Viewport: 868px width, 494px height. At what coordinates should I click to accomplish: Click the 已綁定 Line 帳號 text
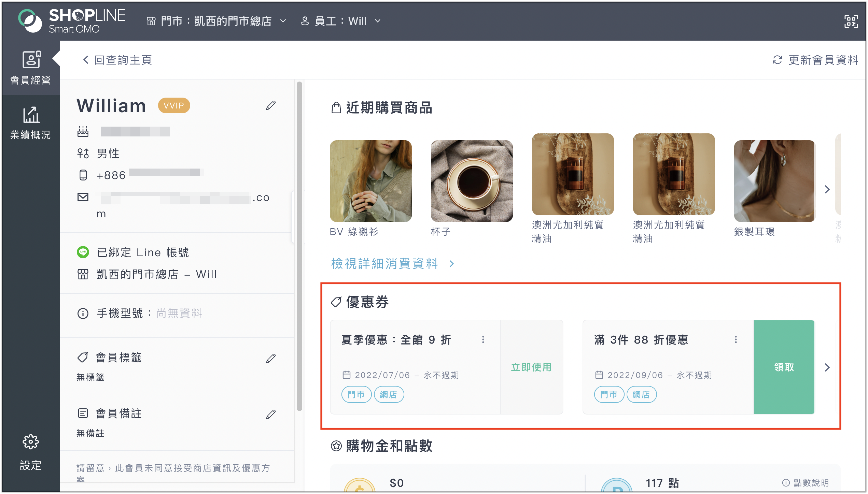(x=143, y=252)
